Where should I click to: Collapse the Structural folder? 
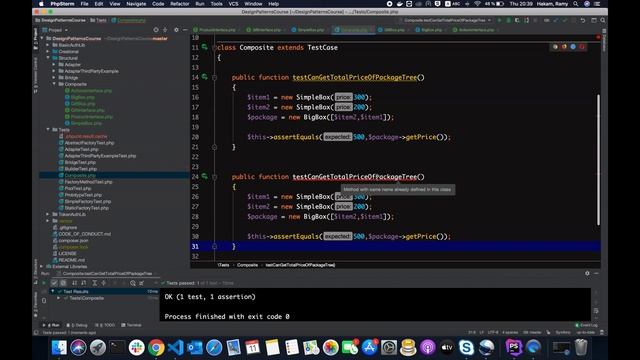48,58
